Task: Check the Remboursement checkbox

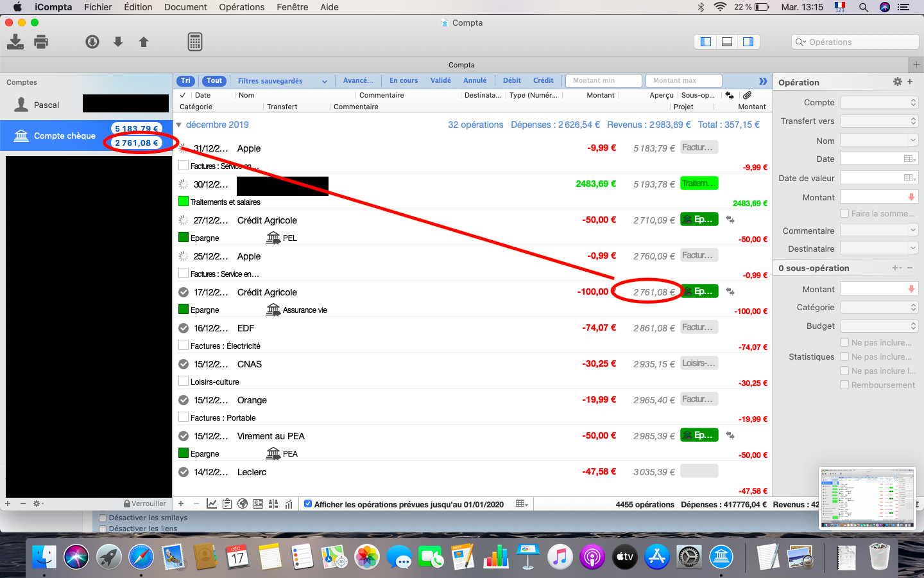Action: point(844,385)
